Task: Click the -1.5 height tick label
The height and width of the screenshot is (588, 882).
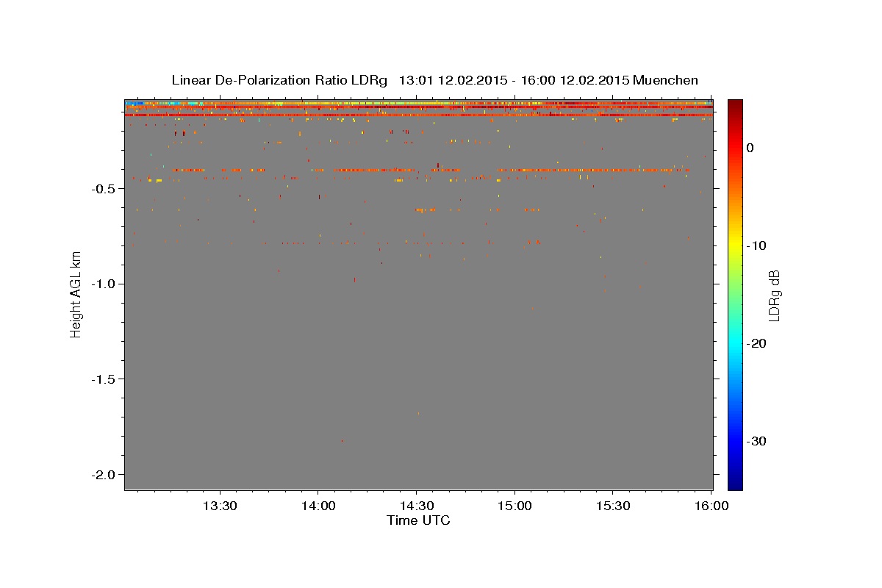Action: pos(104,379)
